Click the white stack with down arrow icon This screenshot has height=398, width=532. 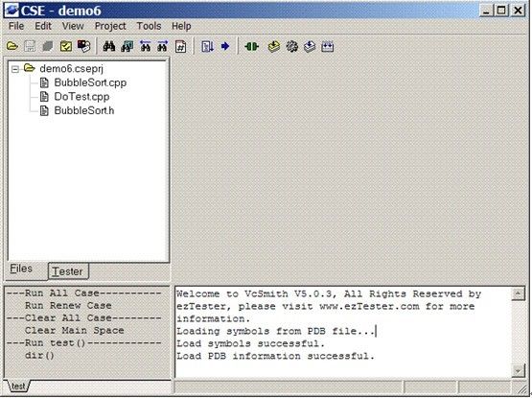click(x=310, y=46)
